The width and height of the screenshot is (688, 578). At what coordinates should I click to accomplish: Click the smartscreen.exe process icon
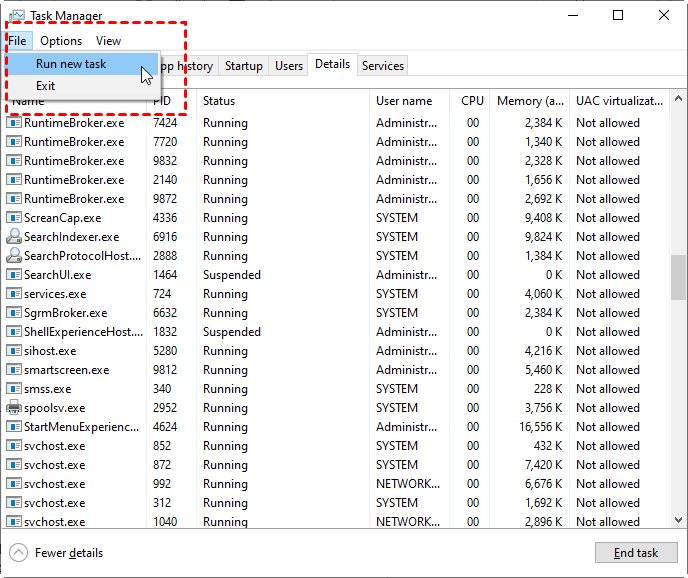(14, 370)
